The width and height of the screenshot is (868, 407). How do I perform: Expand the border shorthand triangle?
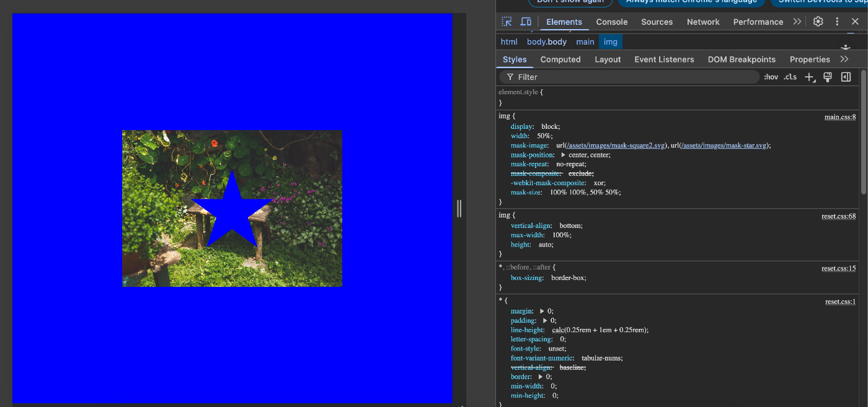(x=540, y=377)
